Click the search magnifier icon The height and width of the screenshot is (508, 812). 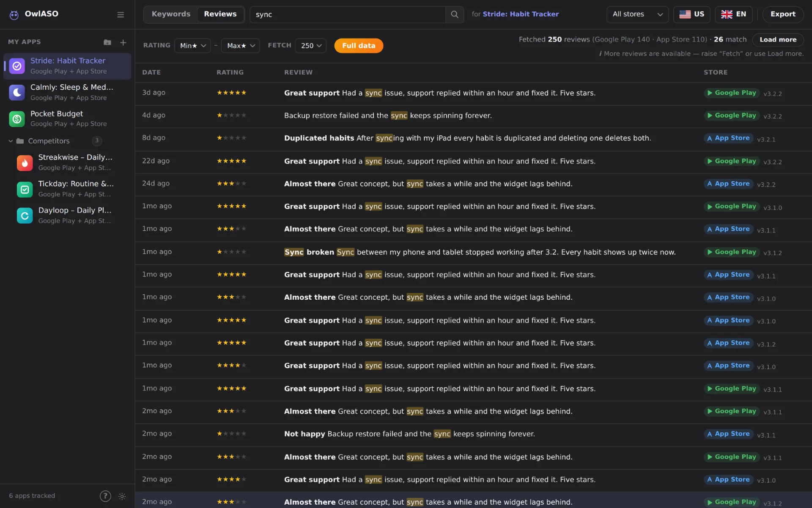coord(455,14)
